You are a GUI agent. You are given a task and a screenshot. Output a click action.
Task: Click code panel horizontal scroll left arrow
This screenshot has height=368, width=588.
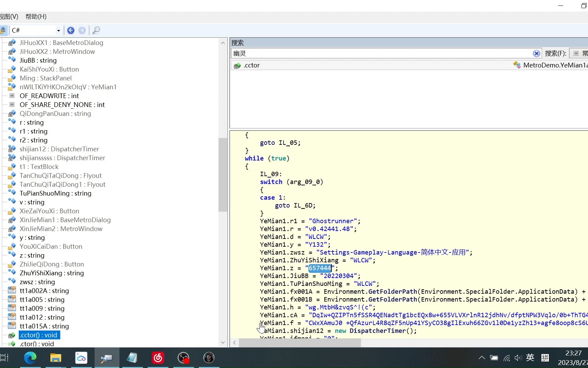tap(234, 343)
